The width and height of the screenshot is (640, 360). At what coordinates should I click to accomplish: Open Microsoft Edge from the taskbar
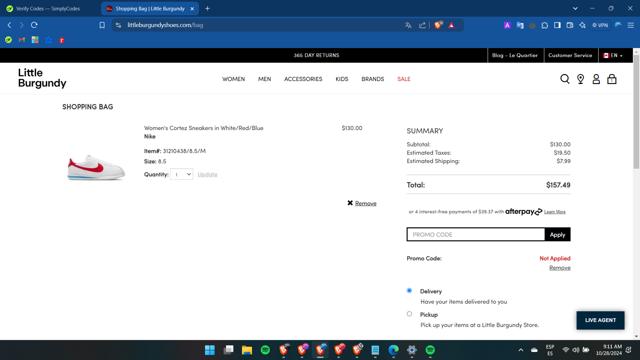pos(393,350)
